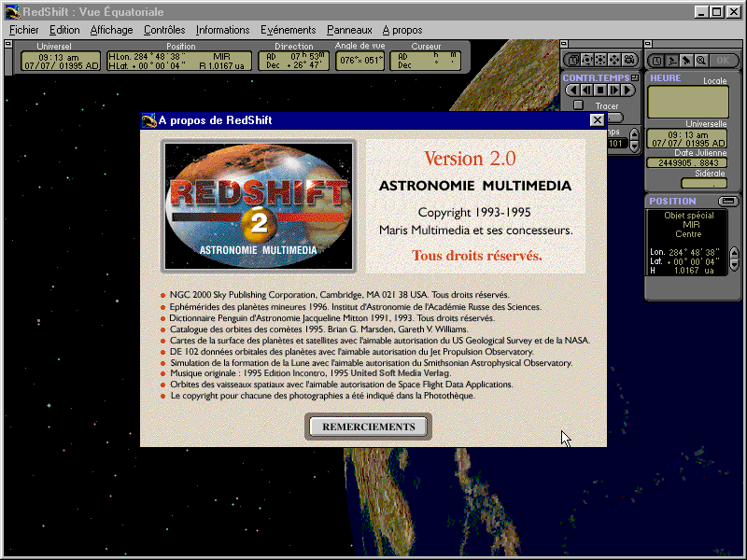This screenshot has height=560, width=747.
Task: Step the Position panel value down
Action: [x=734, y=264]
